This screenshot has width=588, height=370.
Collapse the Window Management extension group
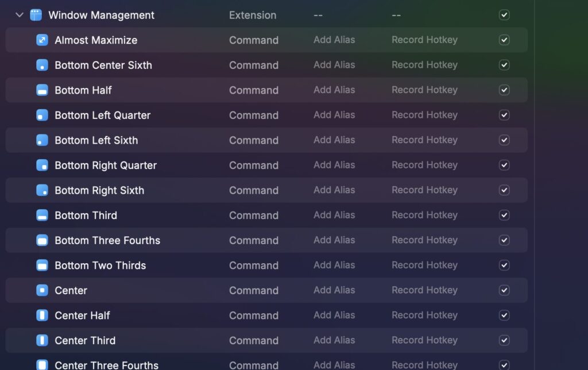(20, 15)
